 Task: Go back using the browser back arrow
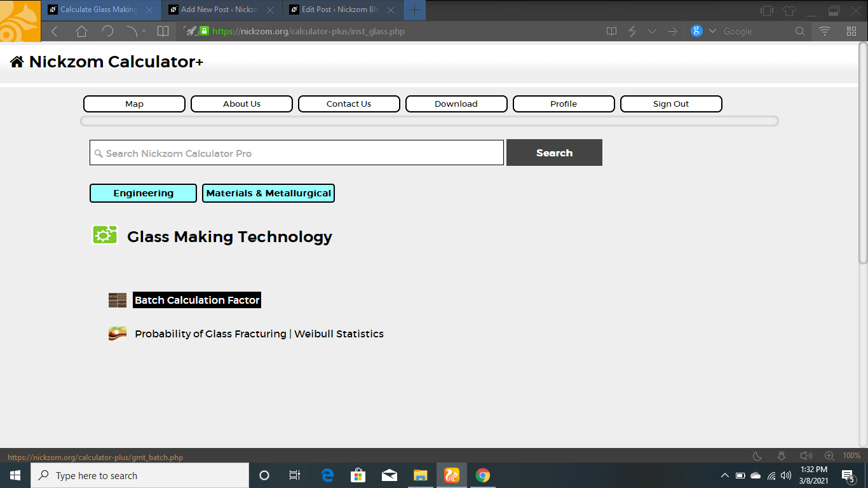click(x=55, y=31)
